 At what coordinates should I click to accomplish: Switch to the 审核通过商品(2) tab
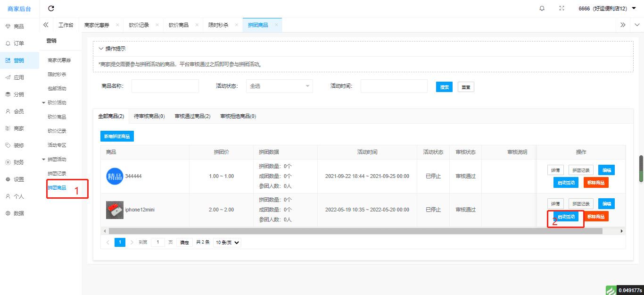point(192,116)
